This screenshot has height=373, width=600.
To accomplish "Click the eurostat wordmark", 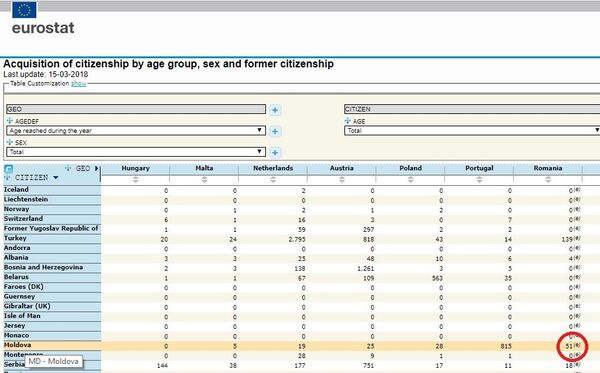I will 43,28.
